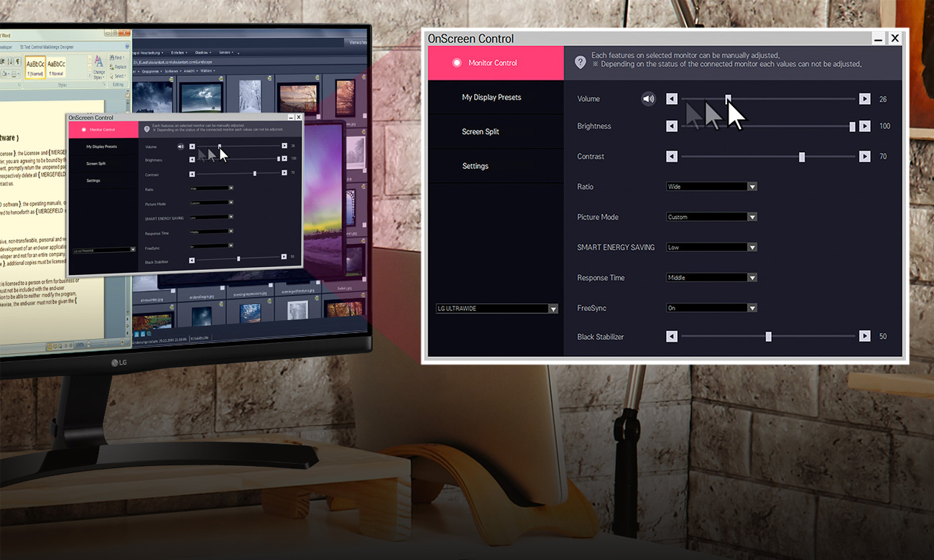Decrease Volume with left arrow in the large window

[672, 99]
